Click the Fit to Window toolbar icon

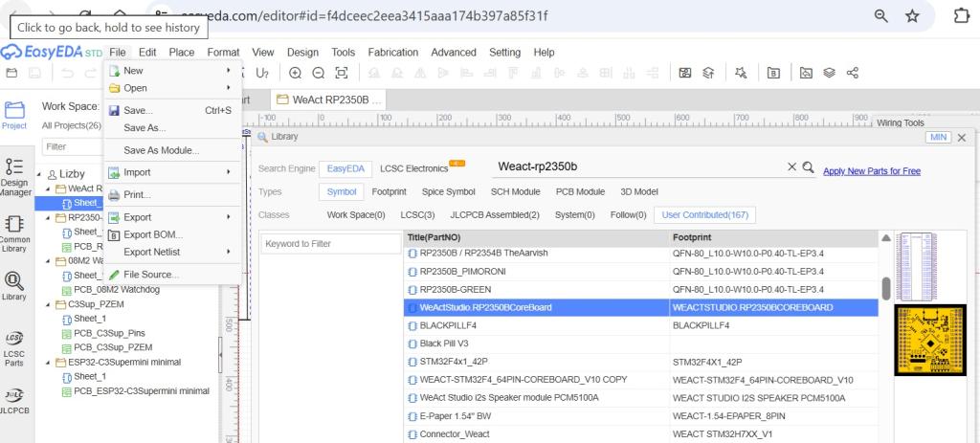pos(341,73)
